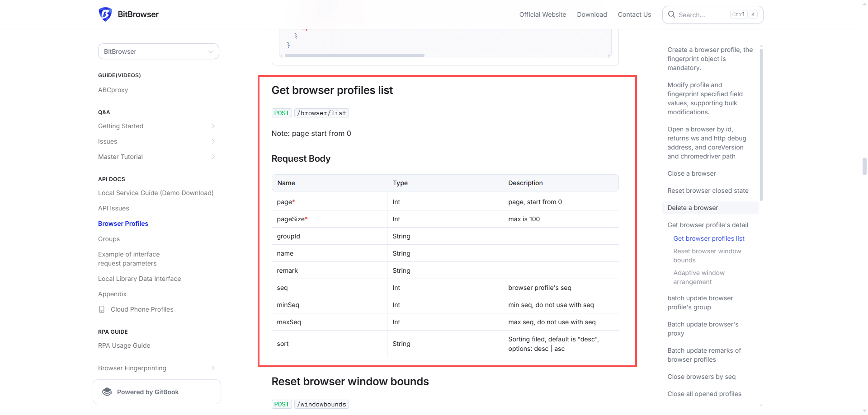The width and height of the screenshot is (868, 415).
Task: Expand the Master Tutorial section
Action: point(213,157)
